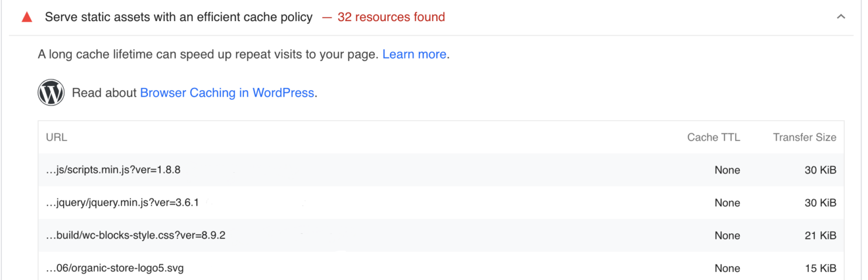Click the 21 KiB transfer size value
The width and height of the screenshot is (868, 280).
820,235
